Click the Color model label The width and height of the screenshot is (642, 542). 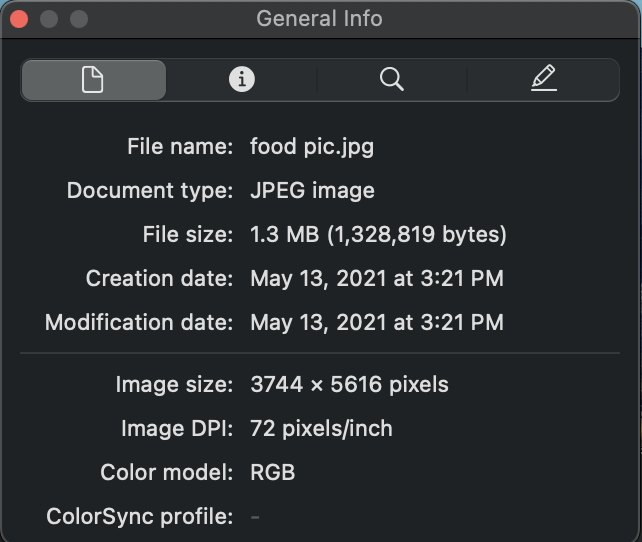click(167, 472)
